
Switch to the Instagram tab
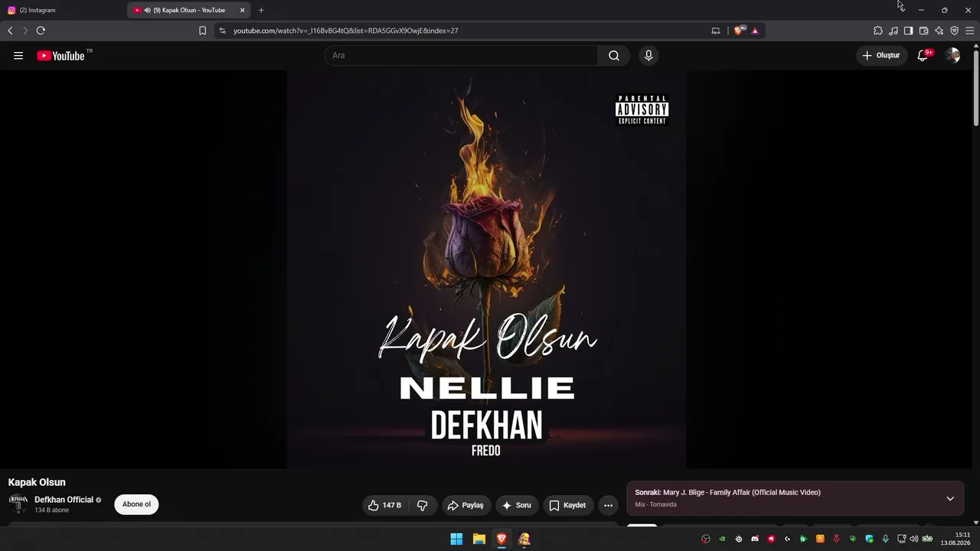coord(63,10)
